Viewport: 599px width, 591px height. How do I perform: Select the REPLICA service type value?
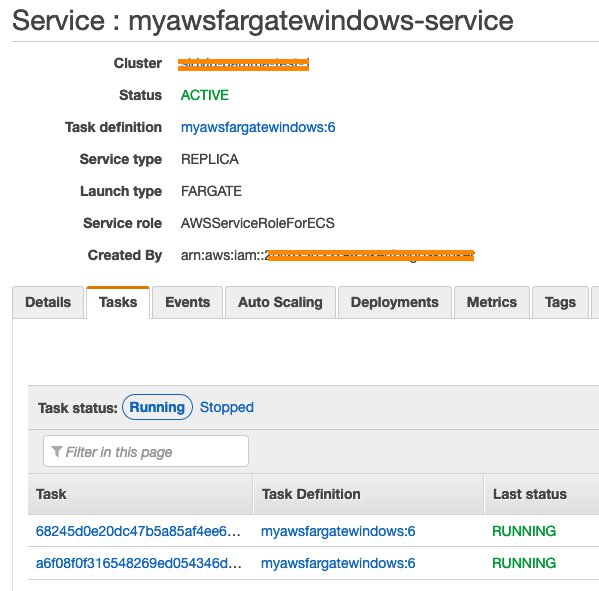click(x=210, y=159)
